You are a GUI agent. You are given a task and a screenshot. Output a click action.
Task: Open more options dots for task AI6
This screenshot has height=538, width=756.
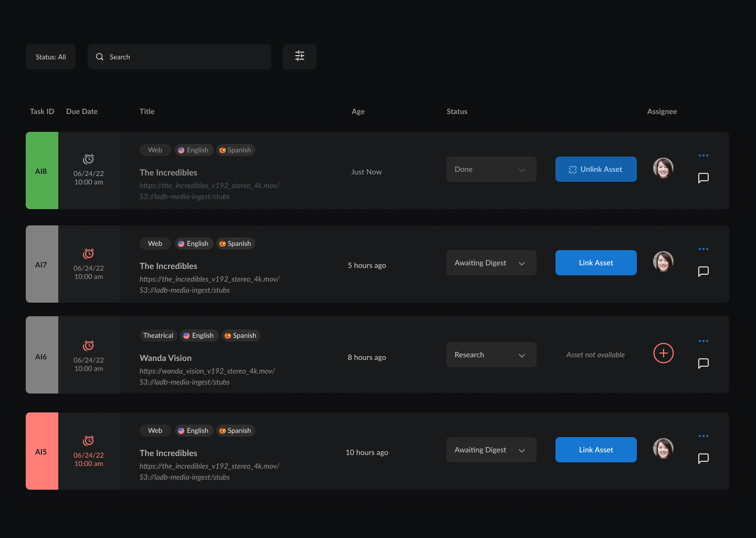click(703, 341)
